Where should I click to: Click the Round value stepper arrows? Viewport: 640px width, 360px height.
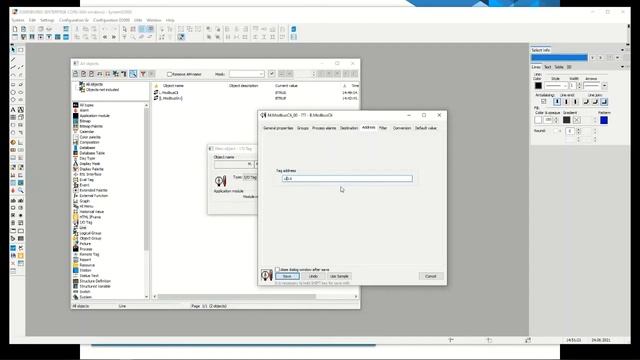tap(578, 131)
